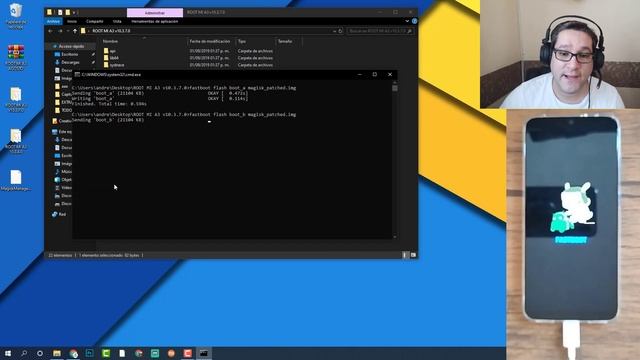The height and width of the screenshot is (360, 640).
Task: Click cmd.exe window title bar icon
Action: pyautogui.click(x=77, y=75)
